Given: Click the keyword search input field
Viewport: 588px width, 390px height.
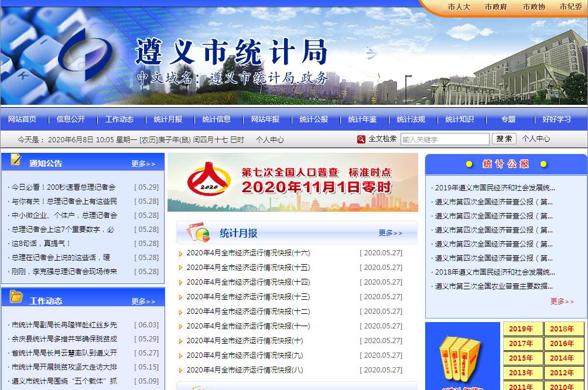Looking at the screenshot, I should pos(445,139).
